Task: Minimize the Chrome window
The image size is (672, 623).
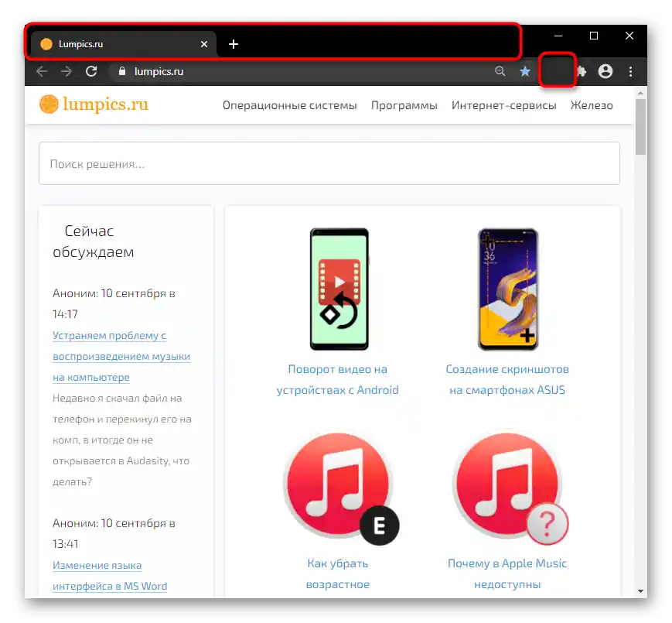Action: (x=558, y=36)
